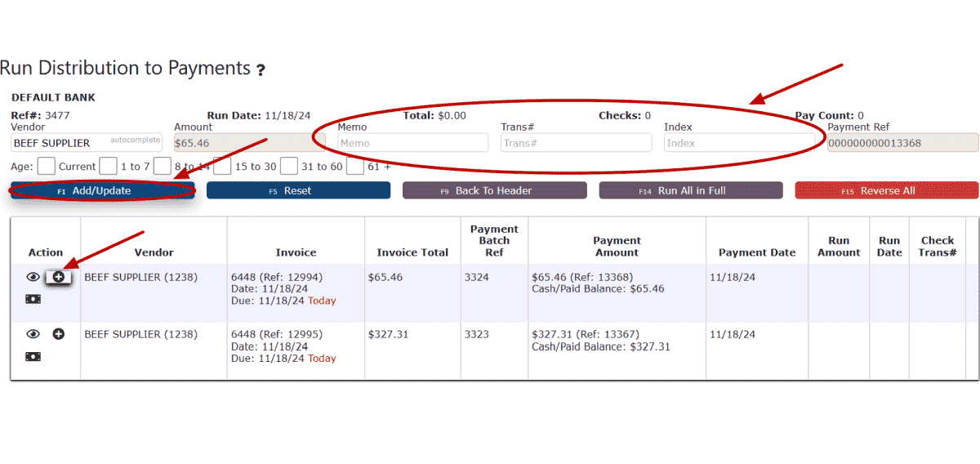Image resolution: width=980 pixels, height=464 pixels.
Task: Choose Run All in Full
Action: [691, 190]
